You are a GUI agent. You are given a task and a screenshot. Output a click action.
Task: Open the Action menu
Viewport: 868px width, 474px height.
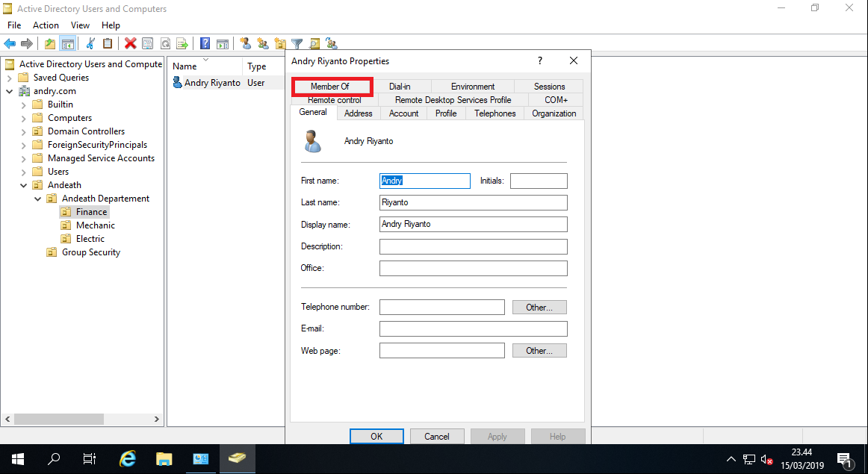[46, 25]
